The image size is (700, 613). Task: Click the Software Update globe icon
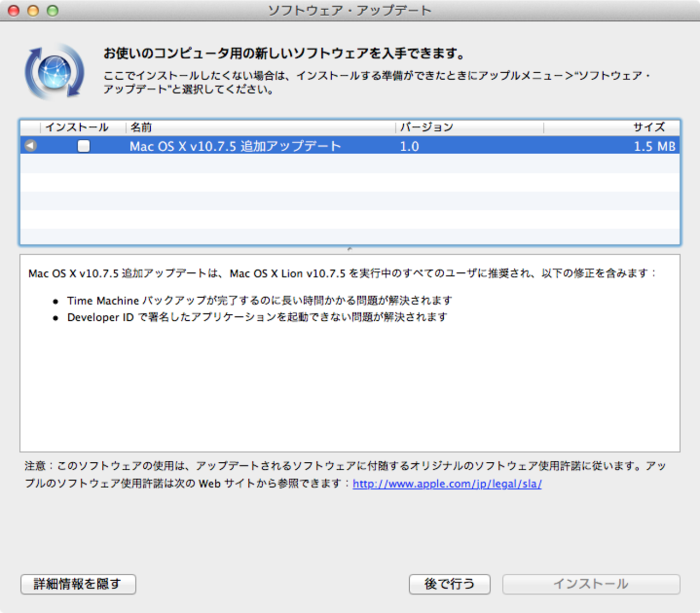point(54,72)
